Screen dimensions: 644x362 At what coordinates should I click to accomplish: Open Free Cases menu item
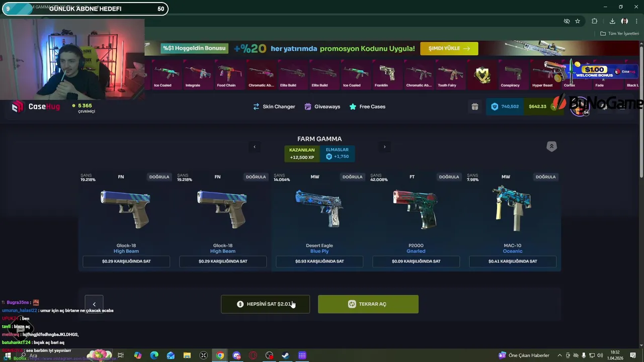[x=367, y=107]
